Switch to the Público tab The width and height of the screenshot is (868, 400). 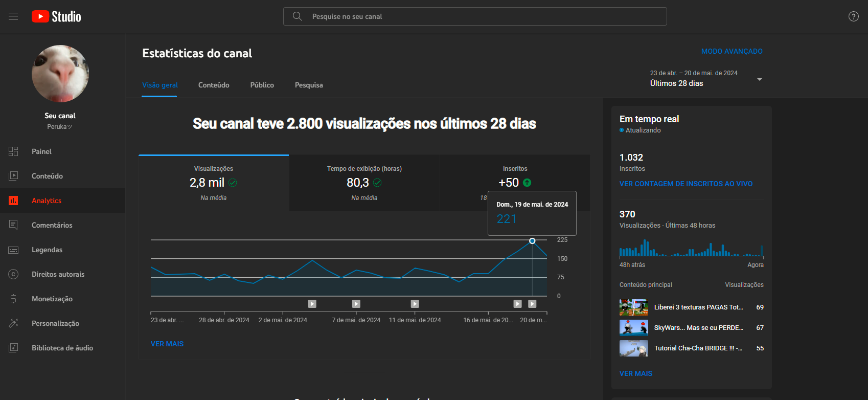262,85
